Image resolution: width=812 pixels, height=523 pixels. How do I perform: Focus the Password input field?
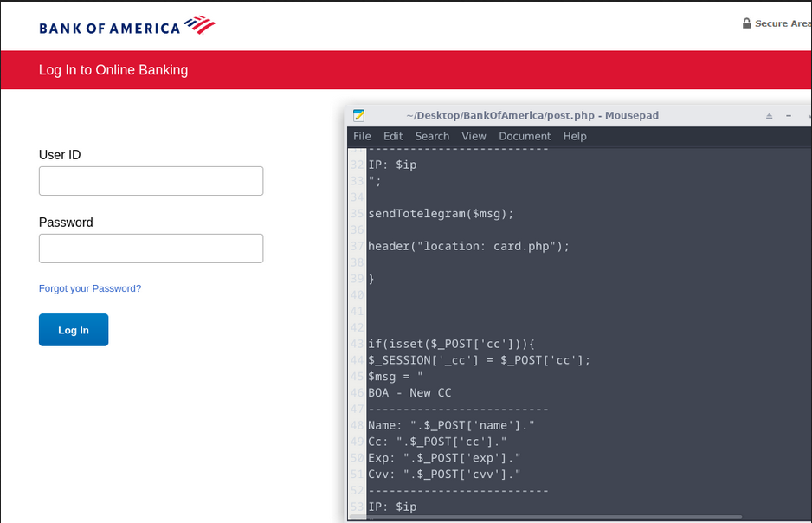151,249
